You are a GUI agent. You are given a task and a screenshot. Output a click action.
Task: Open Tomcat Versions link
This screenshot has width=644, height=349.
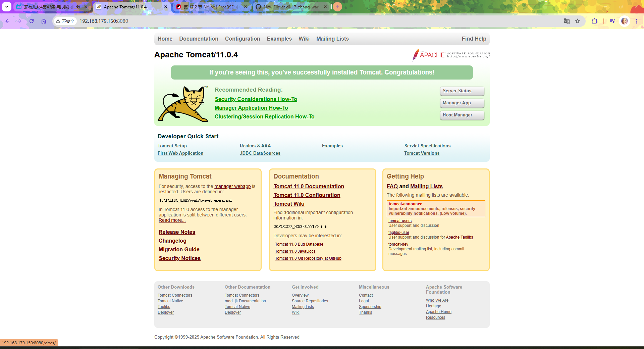422,153
